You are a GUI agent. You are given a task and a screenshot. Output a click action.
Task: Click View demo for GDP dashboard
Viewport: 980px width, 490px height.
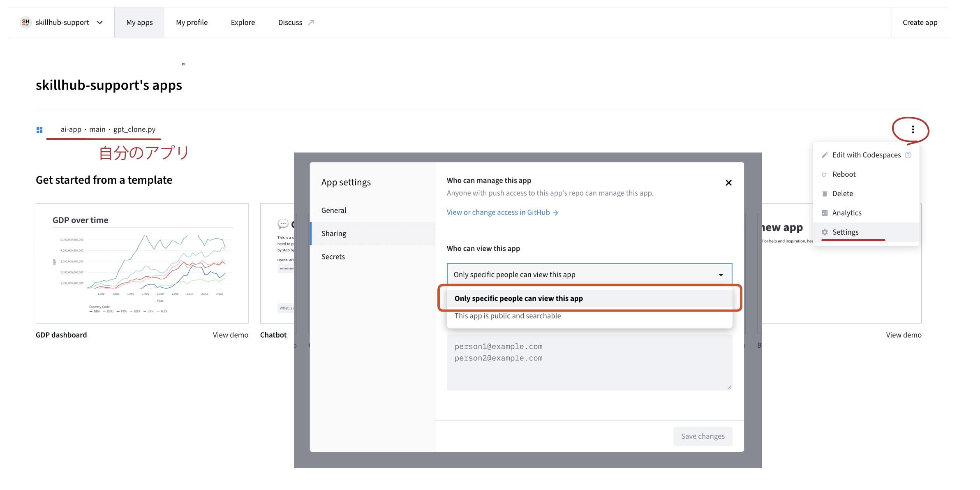pos(231,335)
